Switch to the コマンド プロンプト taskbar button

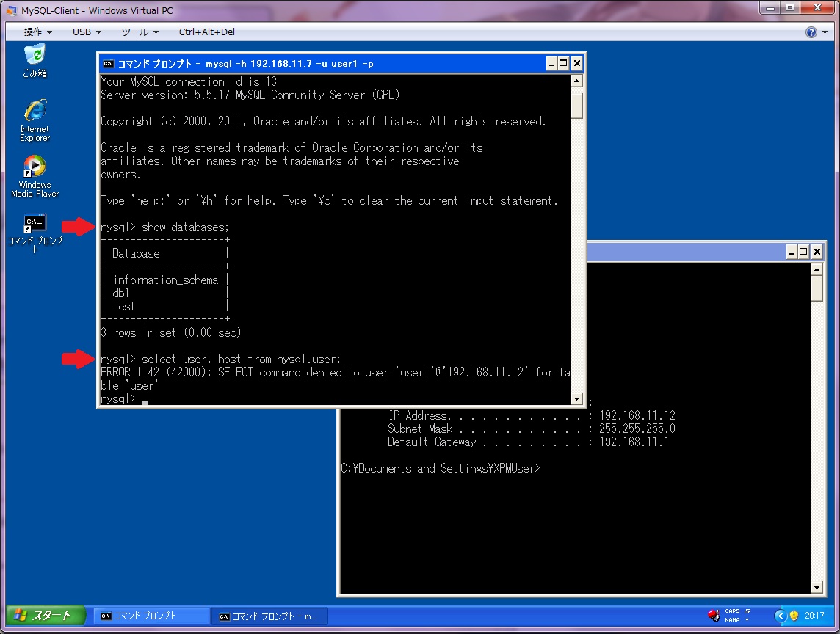point(151,616)
